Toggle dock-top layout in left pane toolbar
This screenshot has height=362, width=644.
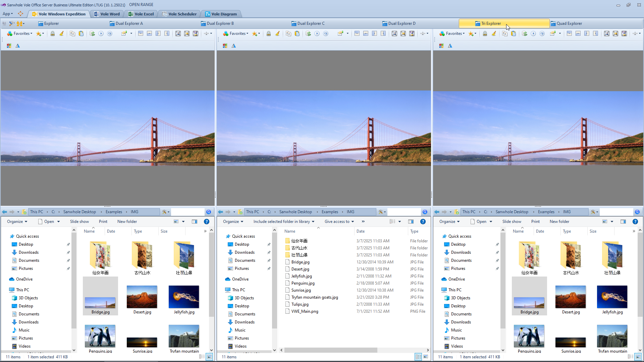(x=141, y=34)
